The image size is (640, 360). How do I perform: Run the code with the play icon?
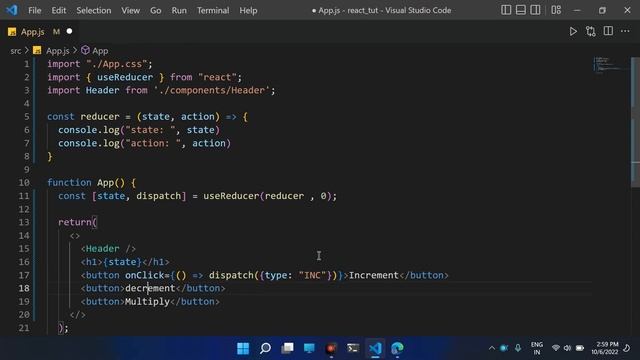pos(573,31)
